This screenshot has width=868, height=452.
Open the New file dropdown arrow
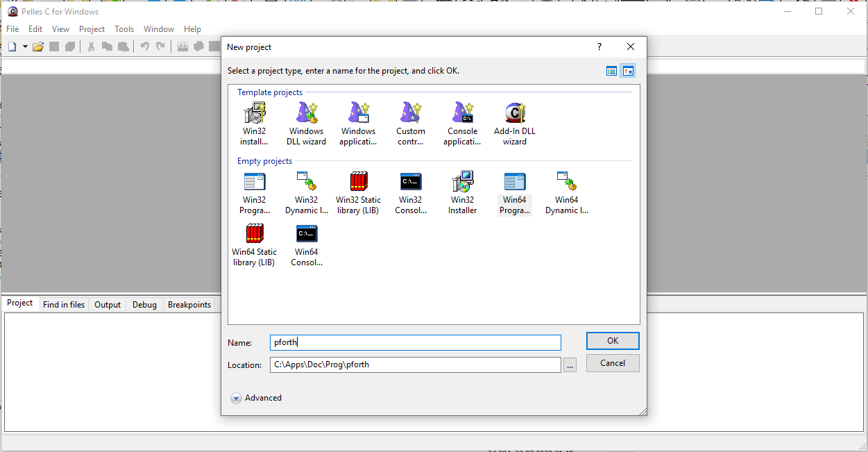25,47
